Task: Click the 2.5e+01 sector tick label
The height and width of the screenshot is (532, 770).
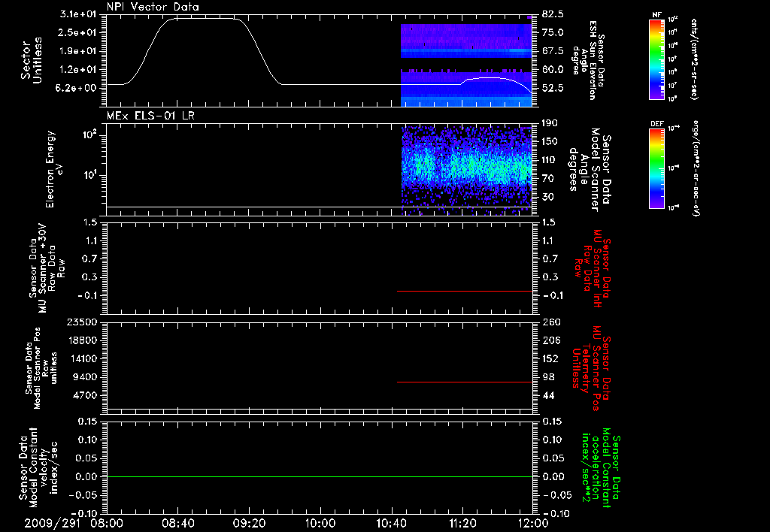Action: (77, 32)
